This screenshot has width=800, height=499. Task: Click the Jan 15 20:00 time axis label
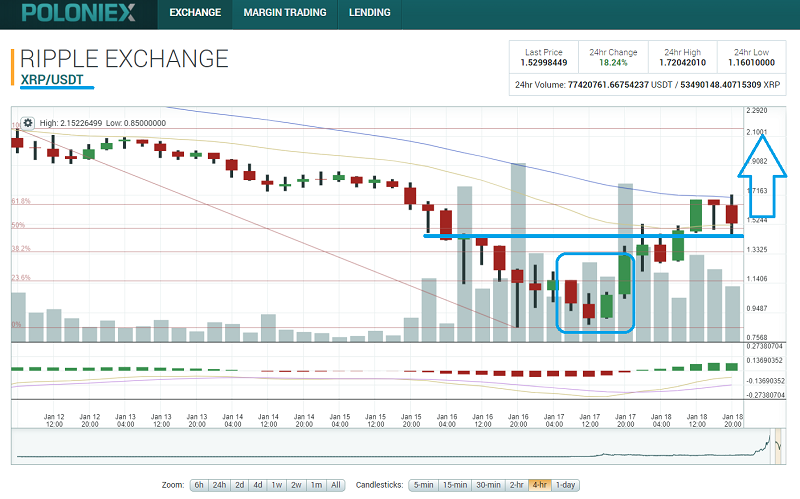point(411,420)
